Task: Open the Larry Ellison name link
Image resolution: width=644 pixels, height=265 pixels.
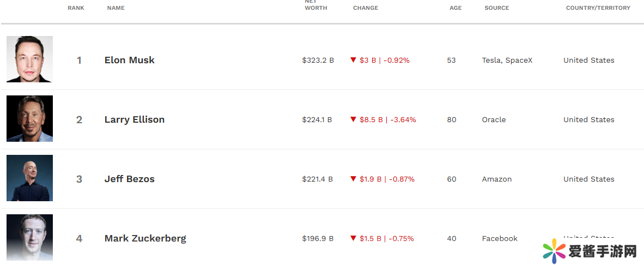Action: (134, 119)
